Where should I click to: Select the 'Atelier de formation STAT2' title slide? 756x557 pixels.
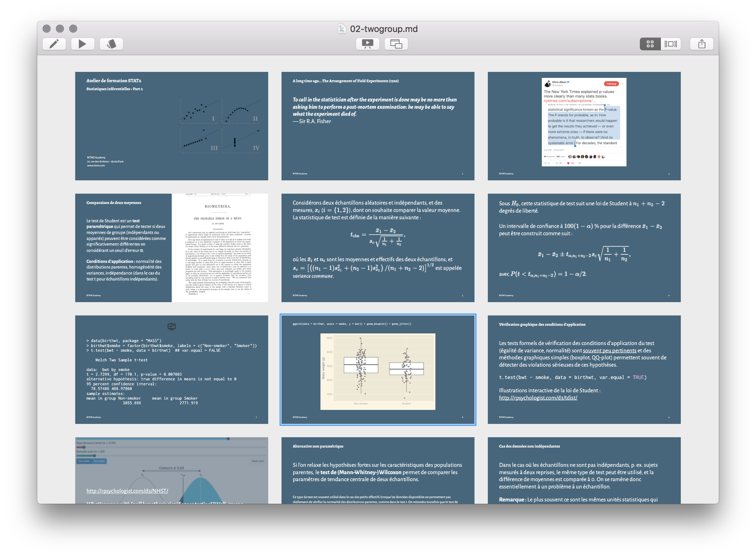click(172, 126)
